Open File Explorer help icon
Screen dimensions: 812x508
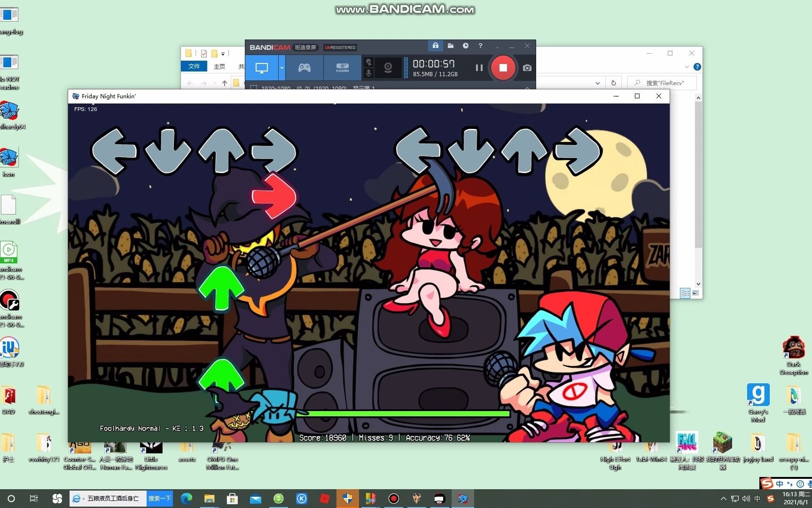coord(697,67)
